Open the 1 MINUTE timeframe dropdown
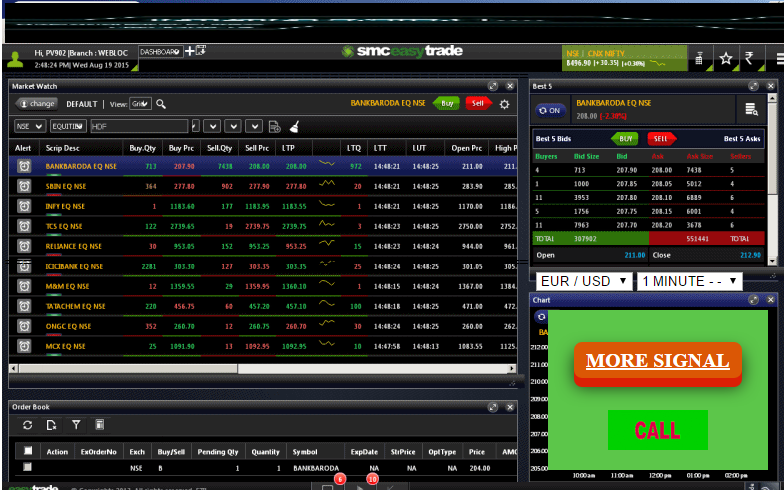 click(x=690, y=282)
